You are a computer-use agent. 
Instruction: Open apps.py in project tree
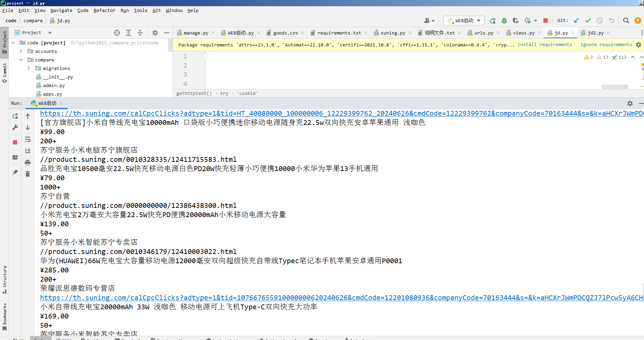point(52,94)
